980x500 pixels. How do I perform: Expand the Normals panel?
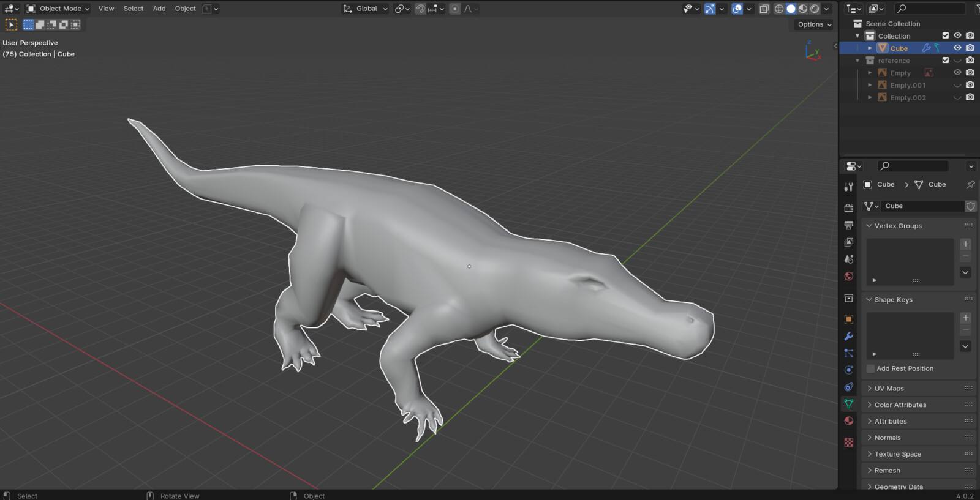pyautogui.click(x=888, y=438)
